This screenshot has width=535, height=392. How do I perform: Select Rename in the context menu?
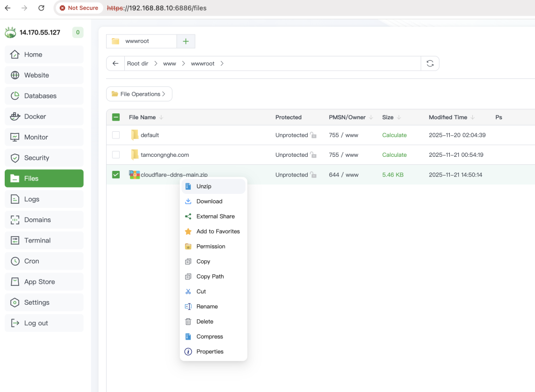(207, 306)
